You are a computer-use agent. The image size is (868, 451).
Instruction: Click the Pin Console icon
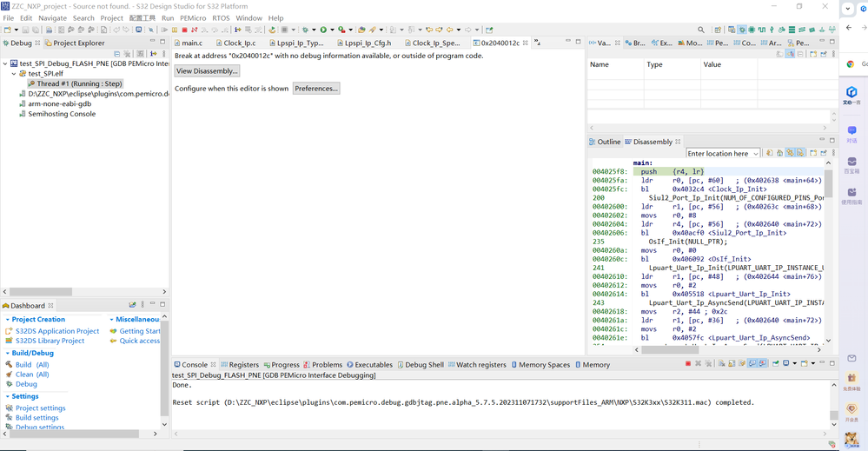pyautogui.click(x=776, y=363)
